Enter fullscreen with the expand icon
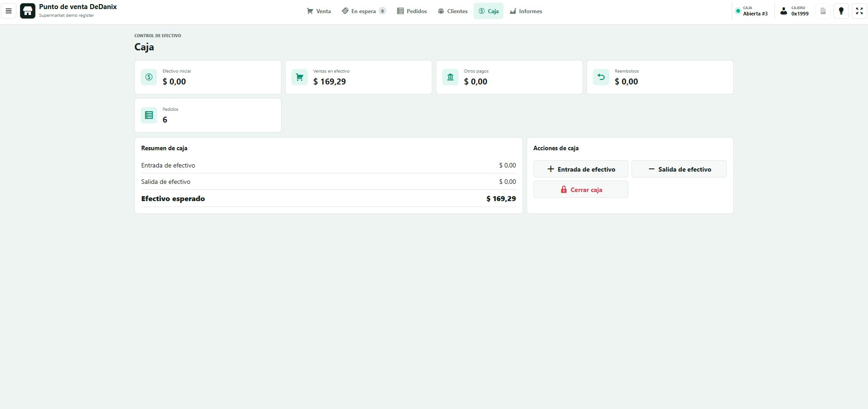Viewport: 868px width, 409px height. 859,11
